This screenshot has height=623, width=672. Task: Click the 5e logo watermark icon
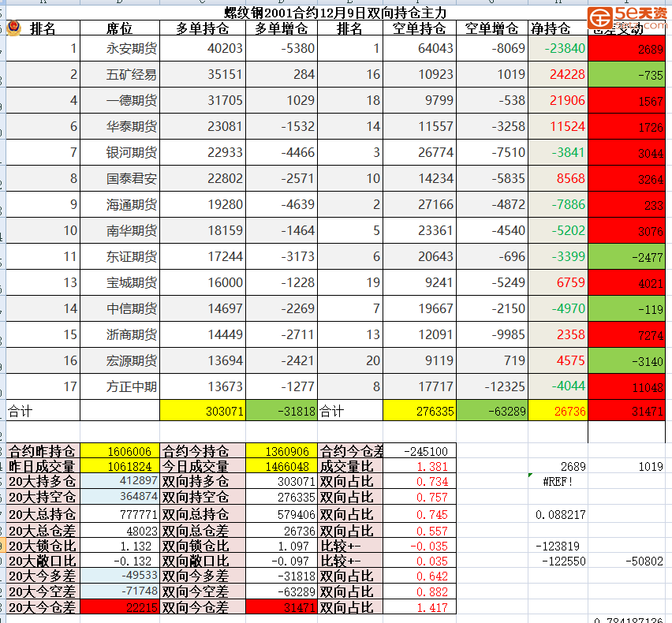tap(602, 17)
